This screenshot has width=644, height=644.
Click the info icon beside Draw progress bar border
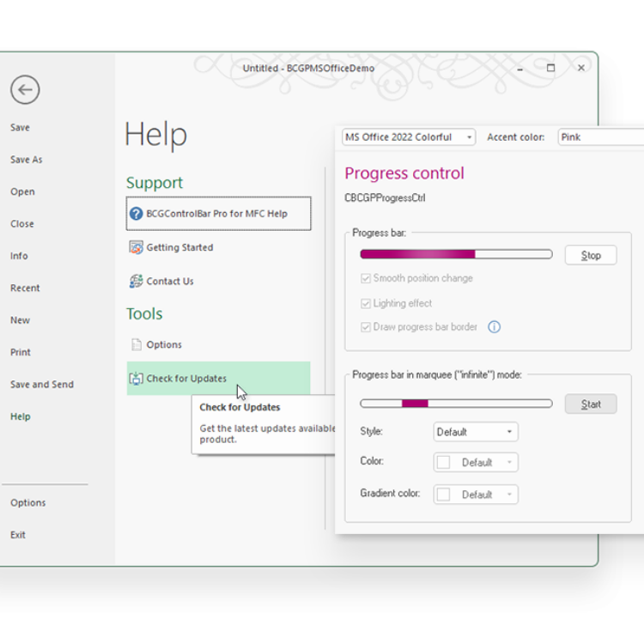point(494,327)
